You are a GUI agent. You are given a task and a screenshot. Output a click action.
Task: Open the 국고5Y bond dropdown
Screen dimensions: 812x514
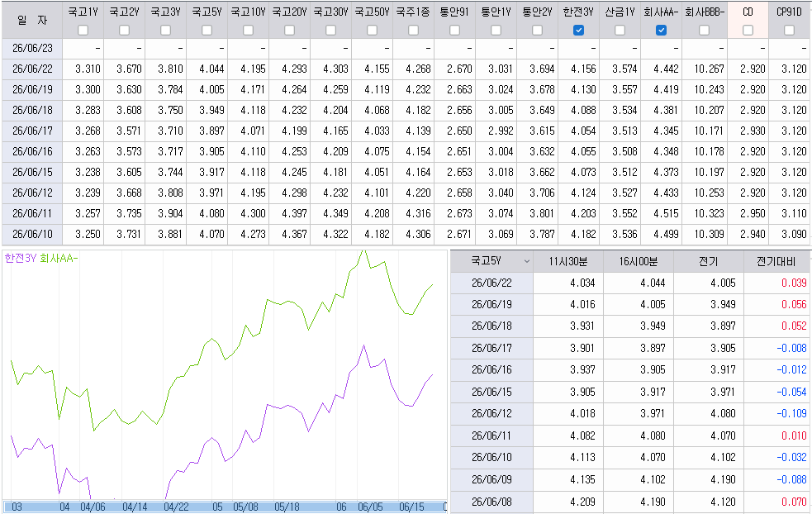pyautogui.click(x=527, y=261)
